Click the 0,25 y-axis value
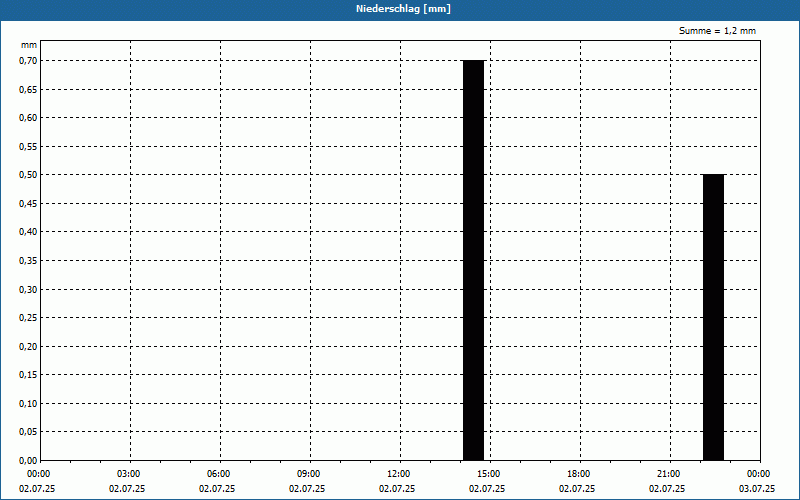The height and width of the screenshot is (500, 800). [29, 318]
